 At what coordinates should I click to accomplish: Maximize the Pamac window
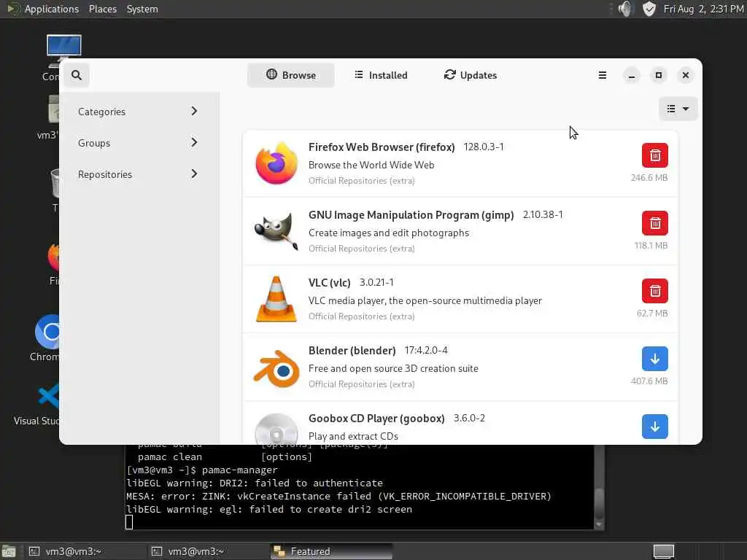pos(659,75)
